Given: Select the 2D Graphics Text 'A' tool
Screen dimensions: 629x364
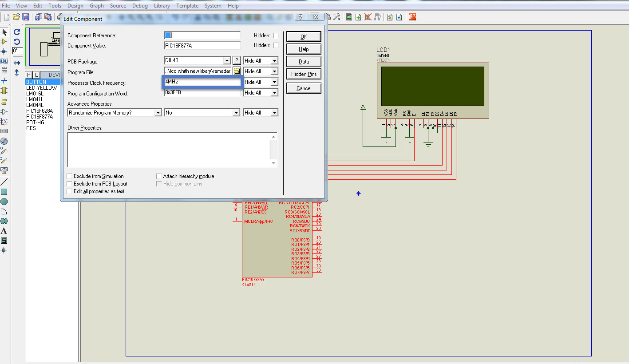Looking at the screenshot, I should (4, 231).
